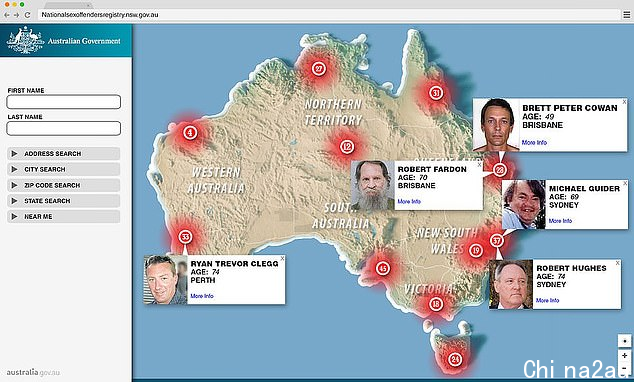Open the browser hamburger menu

point(626,15)
